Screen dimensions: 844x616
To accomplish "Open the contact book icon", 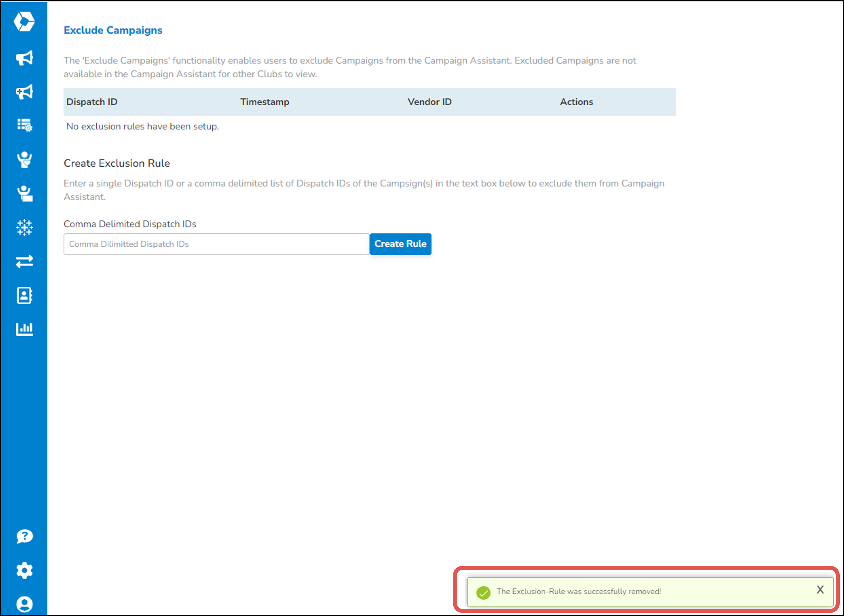I will coord(25,295).
